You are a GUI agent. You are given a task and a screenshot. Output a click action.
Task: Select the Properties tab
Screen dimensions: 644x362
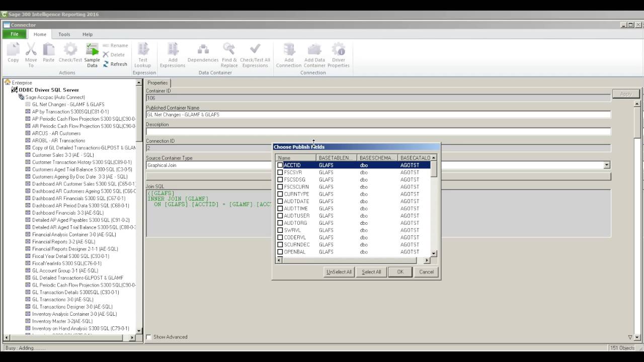tap(158, 83)
